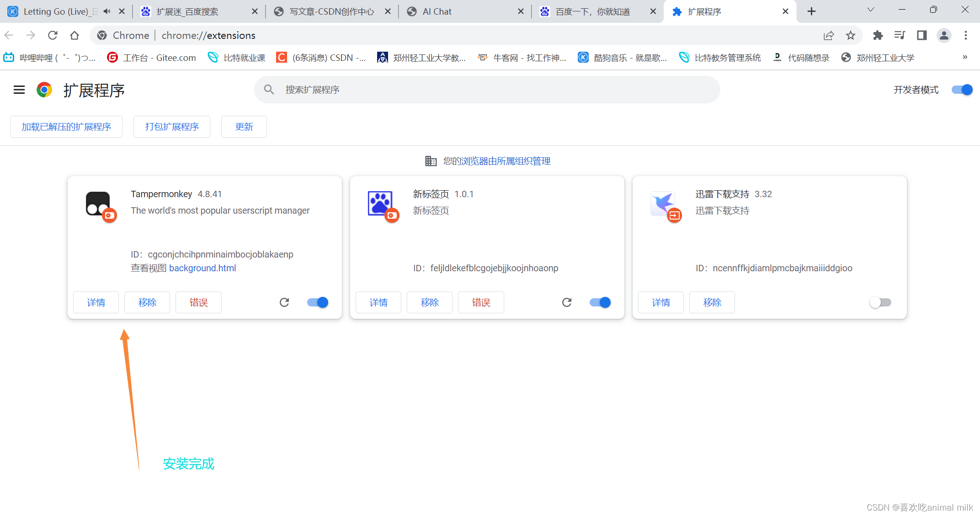Switch to 写文章-CSDN创作中心 tab
This screenshot has height=516, width=980.
click(x=331, y=11)
